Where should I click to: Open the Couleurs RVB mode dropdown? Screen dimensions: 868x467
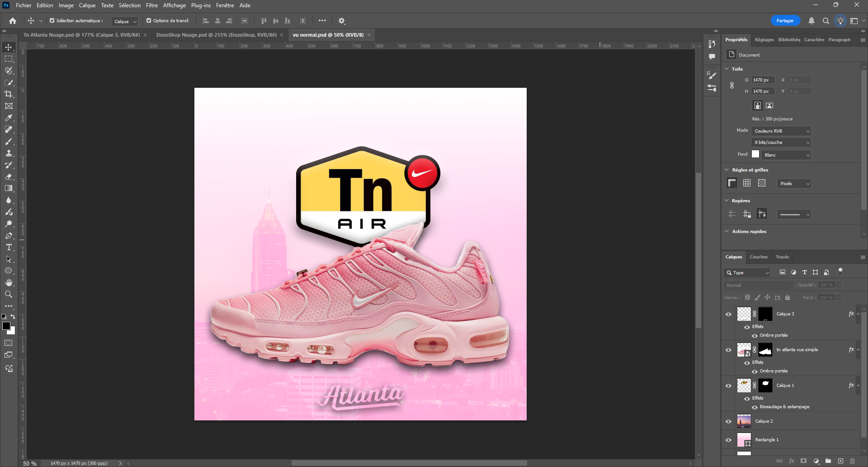pyautogui.click(x=781, y=131)
